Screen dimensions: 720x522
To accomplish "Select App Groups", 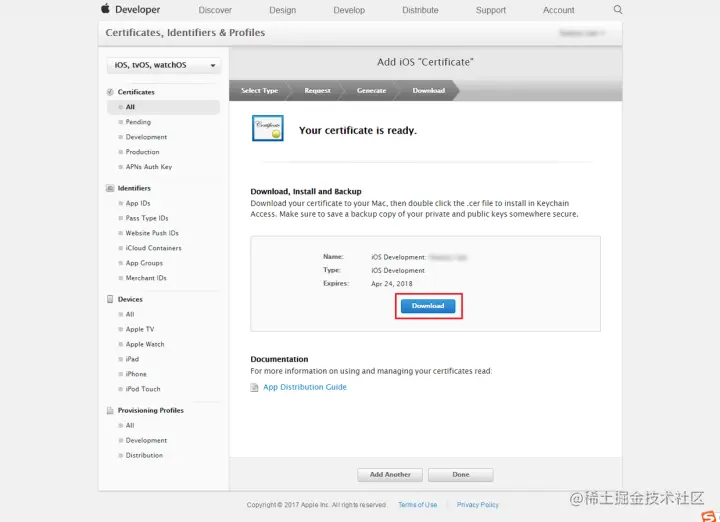I will point(144,263).
